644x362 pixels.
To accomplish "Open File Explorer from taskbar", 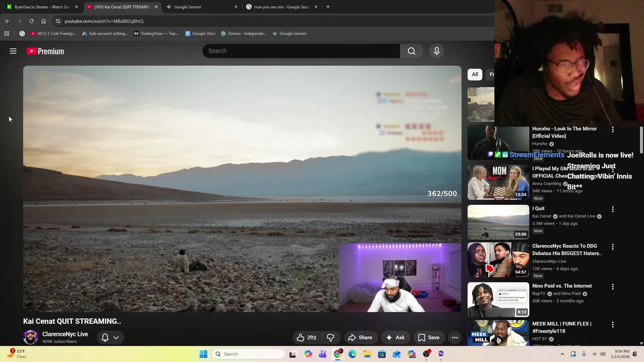I will point(367,354).
